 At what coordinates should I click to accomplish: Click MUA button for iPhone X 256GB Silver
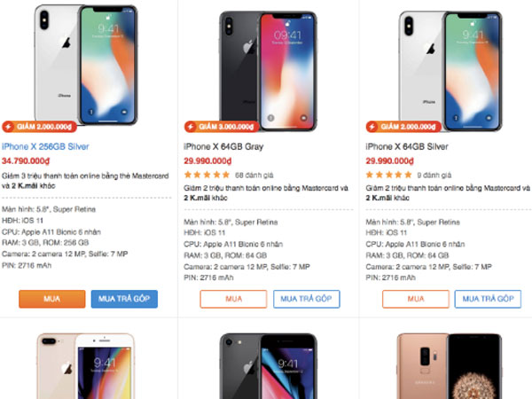coord(51,299)
